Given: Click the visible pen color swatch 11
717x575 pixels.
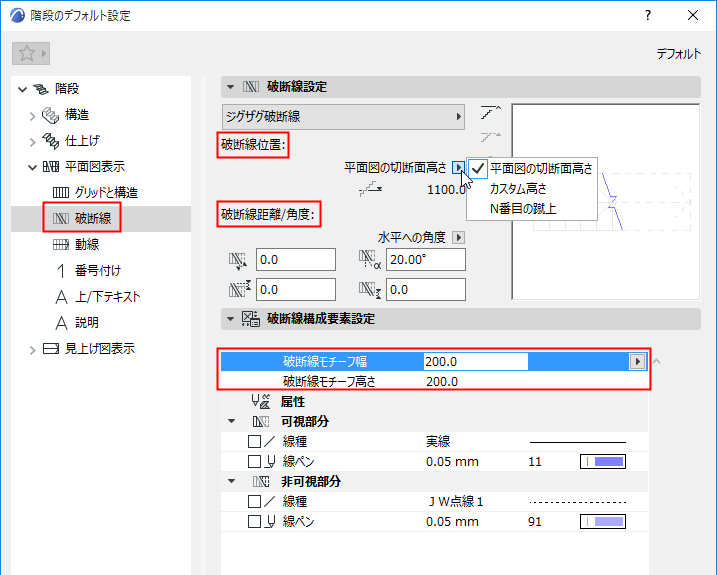Looking at the screenshot, I should pyautogui.click(x=603, y=462).
